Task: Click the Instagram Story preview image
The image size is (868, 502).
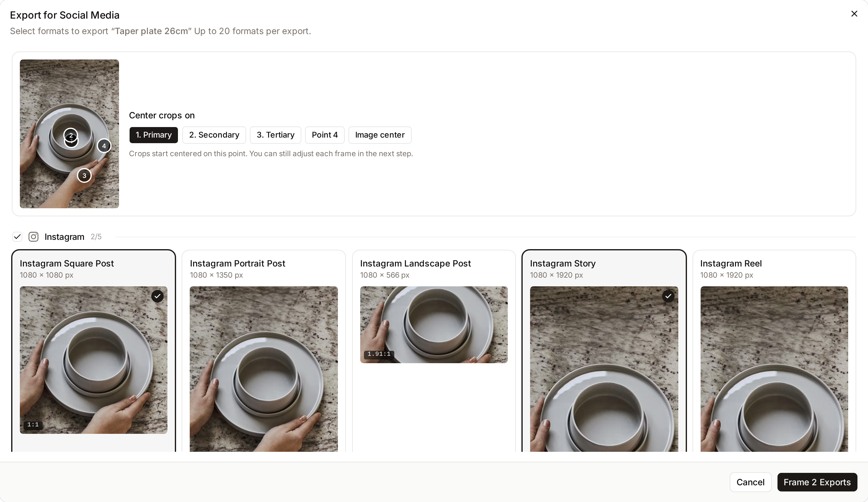Action: [x=604, y=369]
